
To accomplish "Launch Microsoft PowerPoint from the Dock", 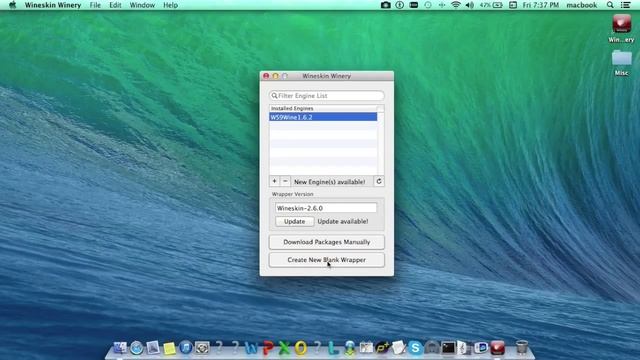I will click(x=268, y=348).
